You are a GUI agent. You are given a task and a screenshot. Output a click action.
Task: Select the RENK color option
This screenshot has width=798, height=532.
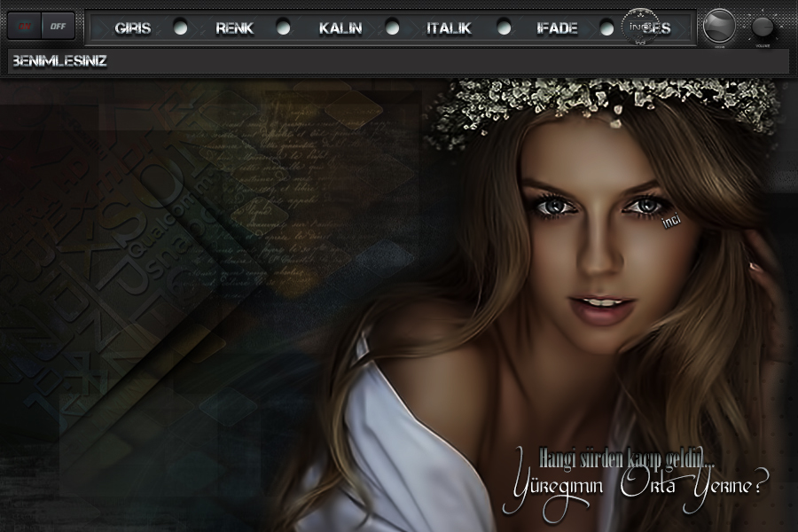point(234,28)
